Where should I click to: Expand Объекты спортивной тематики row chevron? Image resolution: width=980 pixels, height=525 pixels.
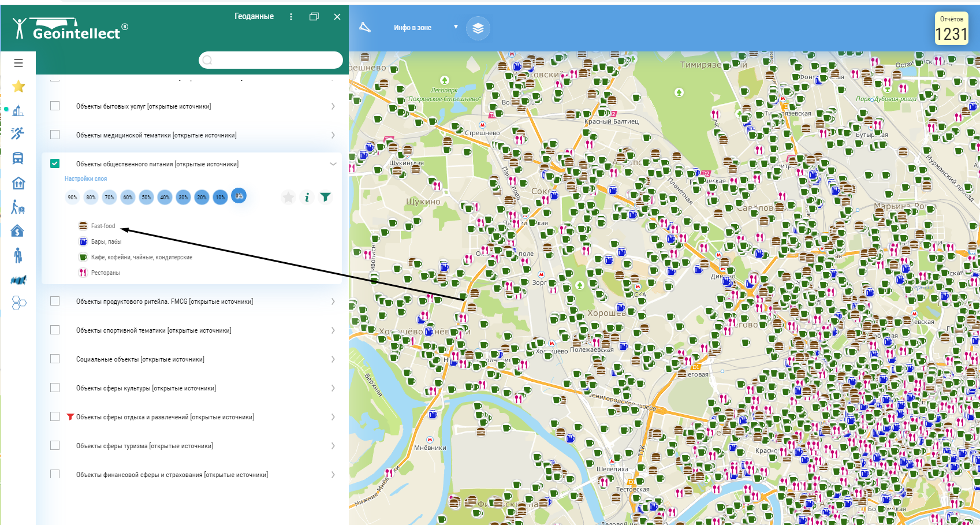coord(333,330)
